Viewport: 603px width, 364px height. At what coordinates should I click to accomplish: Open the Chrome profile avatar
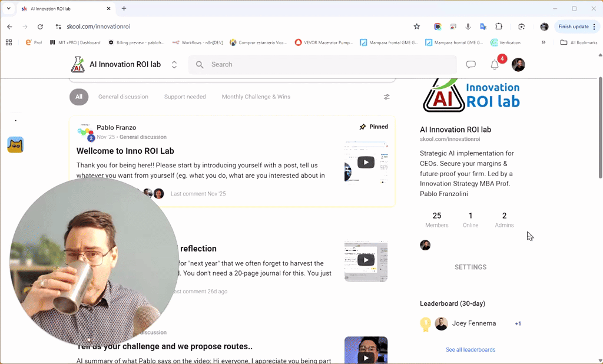pos(544,27)
